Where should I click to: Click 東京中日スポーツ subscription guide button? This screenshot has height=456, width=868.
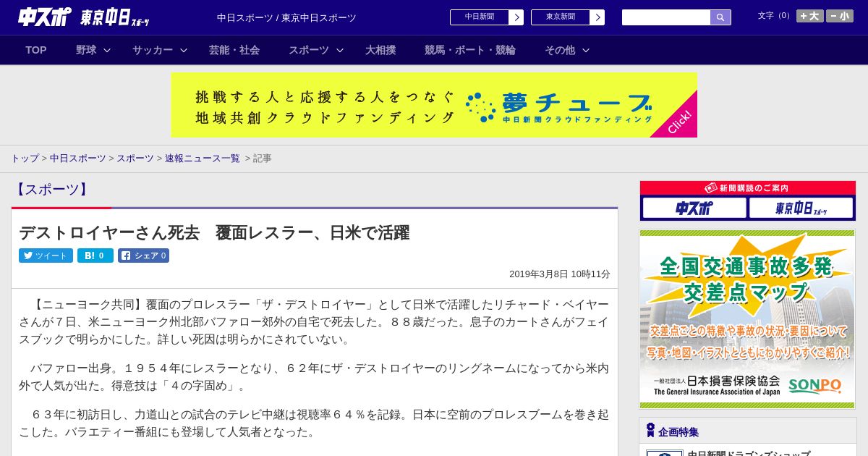pyautogui.click(x=801, y=208)
